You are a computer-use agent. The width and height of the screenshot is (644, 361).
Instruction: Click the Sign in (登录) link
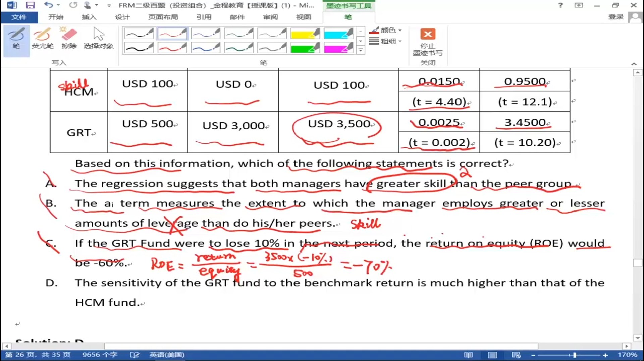[616, 17]
